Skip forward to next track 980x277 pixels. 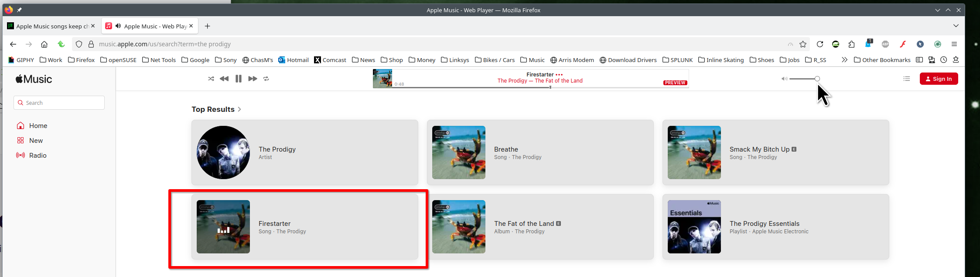(x=253, y=79)
